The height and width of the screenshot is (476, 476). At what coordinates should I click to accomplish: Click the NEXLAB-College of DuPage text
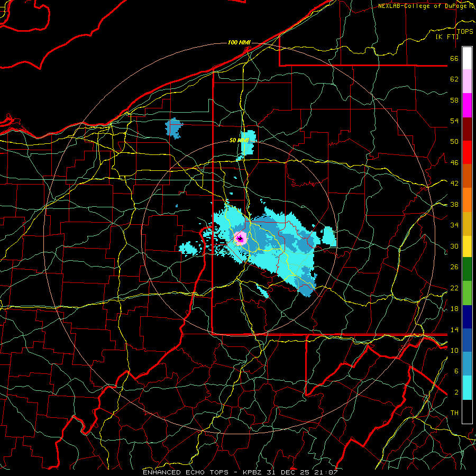tap(422, 6)
